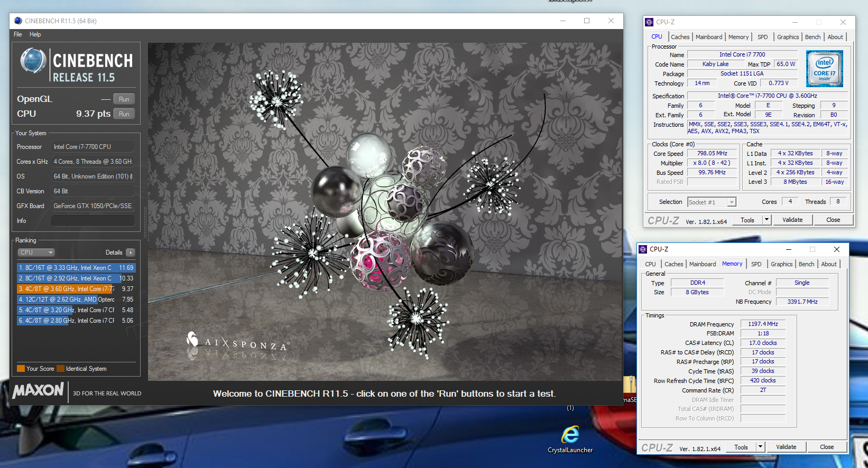Click Validate in top CPU-Z window
This screenshot has height=468, width=868.
click(792, 220)
